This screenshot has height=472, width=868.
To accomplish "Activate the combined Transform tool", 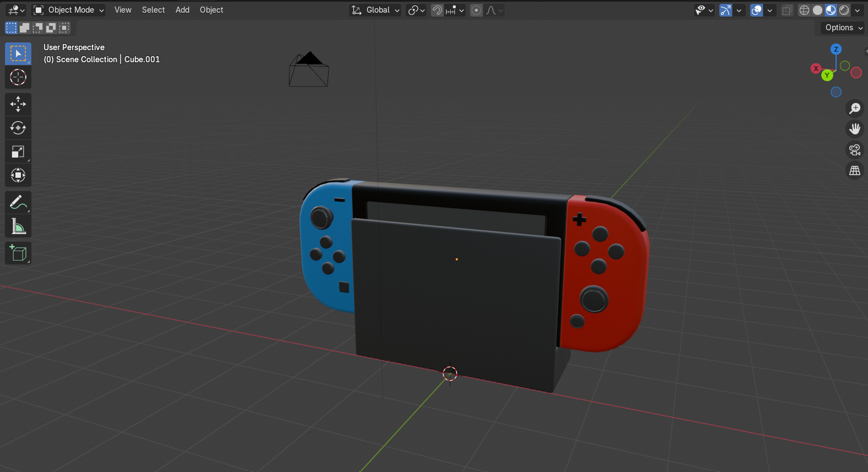I will click(x=18, y=176).
